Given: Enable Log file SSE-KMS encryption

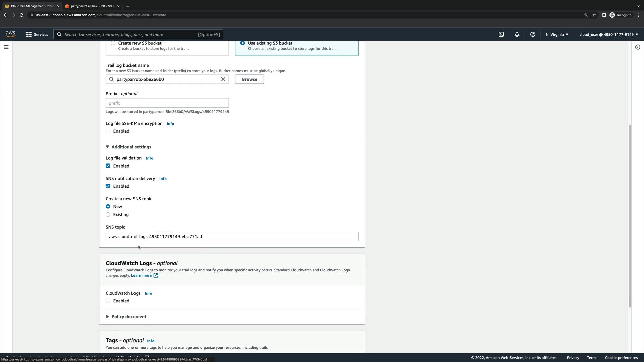Looking at the screenshot, I should 108,131.
